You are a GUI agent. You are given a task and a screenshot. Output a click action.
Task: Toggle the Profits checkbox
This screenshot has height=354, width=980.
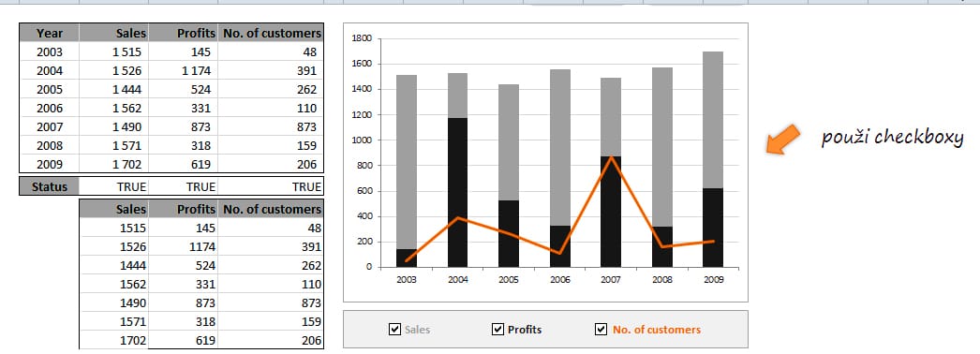(497, 329)
